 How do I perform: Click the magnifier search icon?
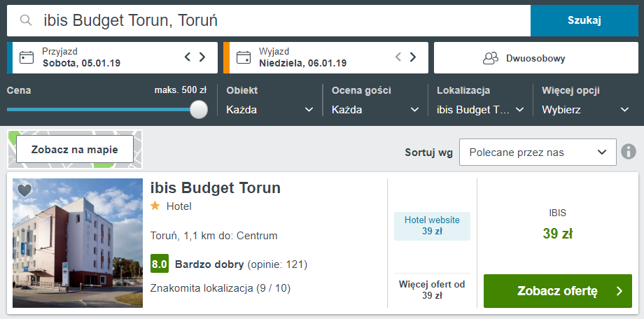(x=26, y=20)
